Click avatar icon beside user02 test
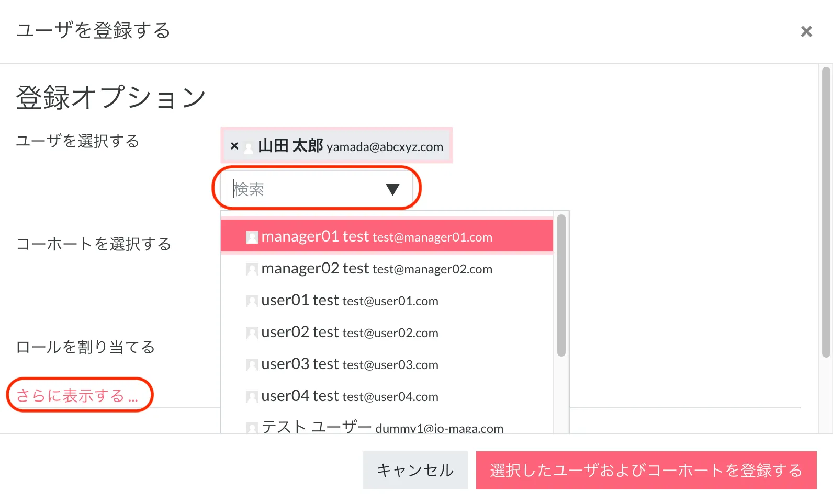The width and height of the screenshot is (833, 504). pyautogui.click(x=252, y=333)
